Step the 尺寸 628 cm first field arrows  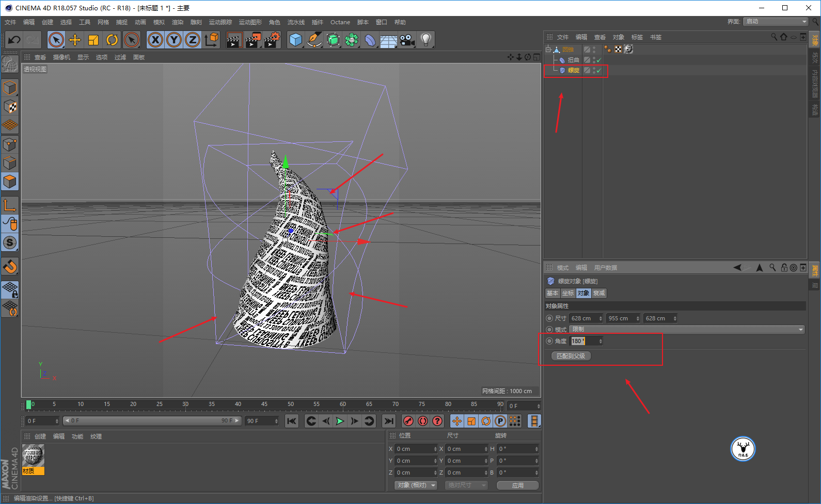(600, 318)
